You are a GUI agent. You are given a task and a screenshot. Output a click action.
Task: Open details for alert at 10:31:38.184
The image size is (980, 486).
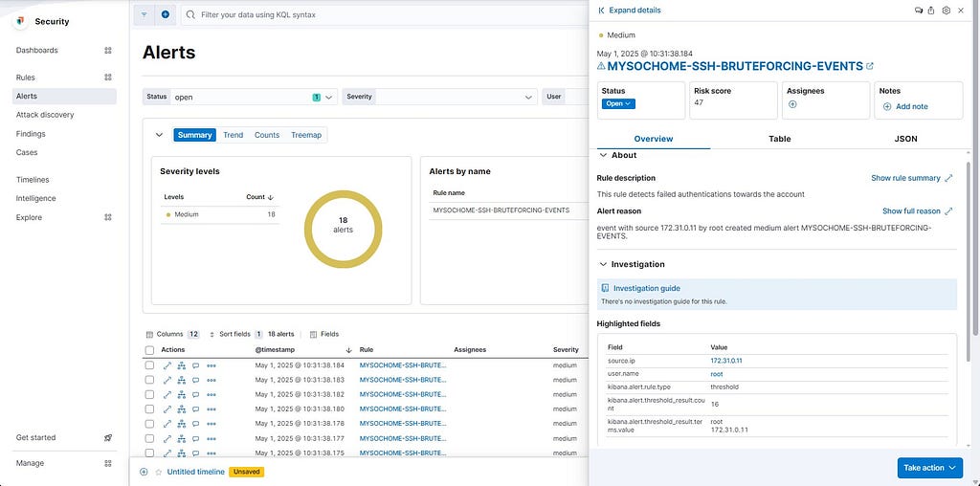point(167,364)
